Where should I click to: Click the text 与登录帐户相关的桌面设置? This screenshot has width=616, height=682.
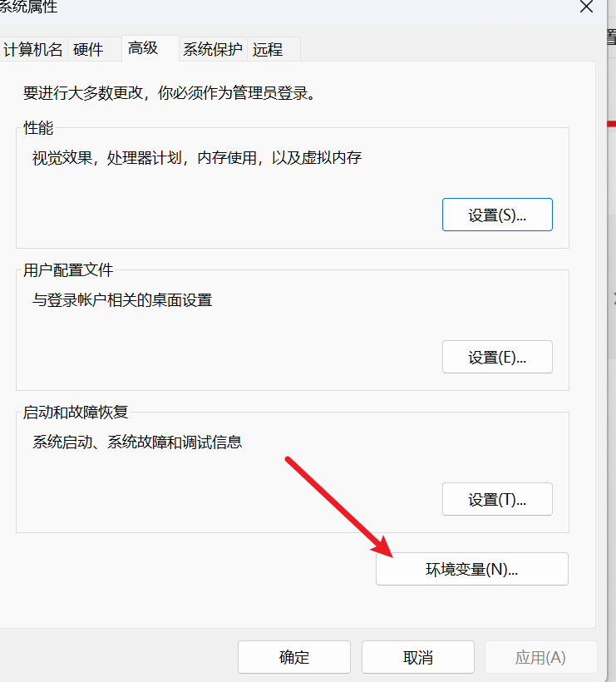tap(122, 299)
